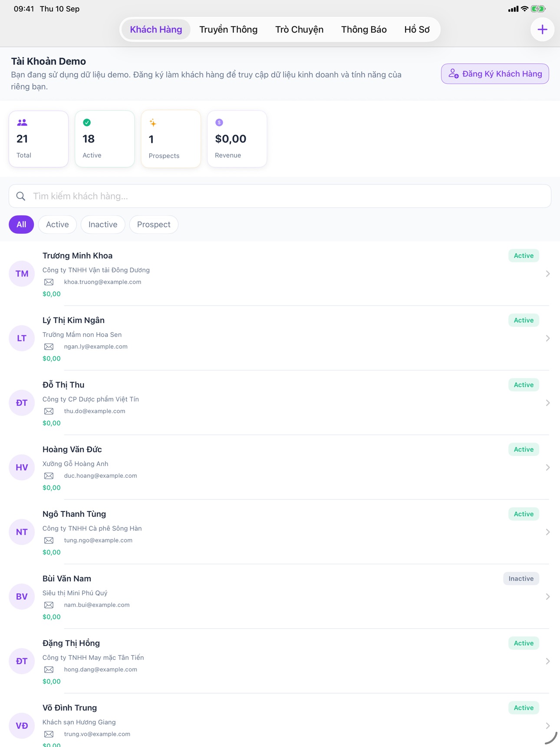
Task: Click envelope icon beside thu.do@example.com
Action: pyautogui.click(x=49, y=411)
